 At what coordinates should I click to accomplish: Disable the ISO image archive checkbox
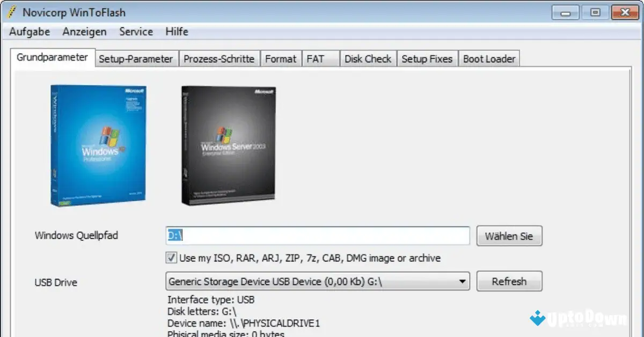[x=171, y=258]
